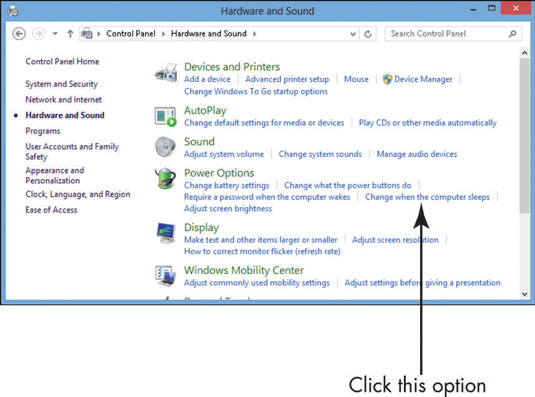Open Programs category in sidebar

[x=43, y=131]
